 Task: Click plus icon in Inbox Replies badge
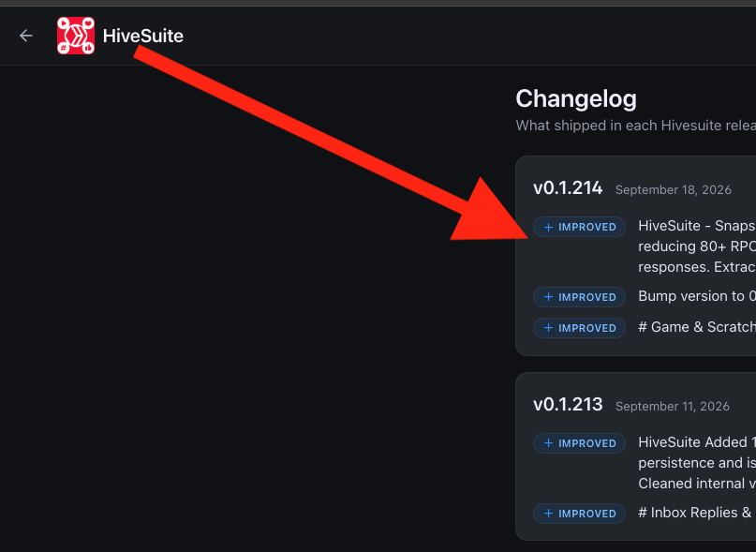(548, 514)
